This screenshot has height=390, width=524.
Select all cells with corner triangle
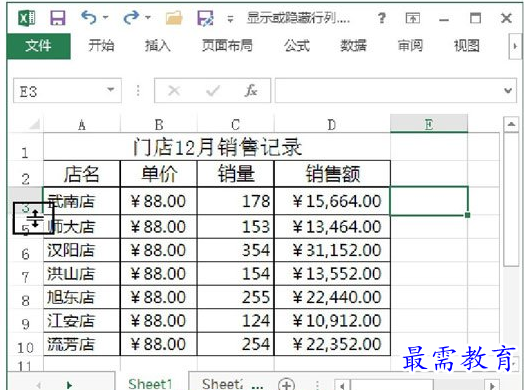pos(34,124)
